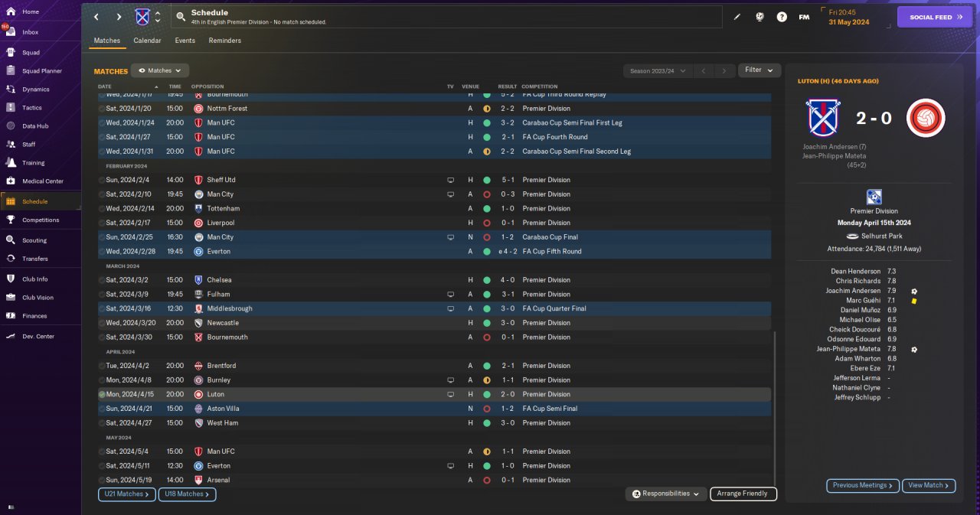Click the club crest in the top bar
The height and width of the screenshot is (515, 980).
(x=142, y=17)
